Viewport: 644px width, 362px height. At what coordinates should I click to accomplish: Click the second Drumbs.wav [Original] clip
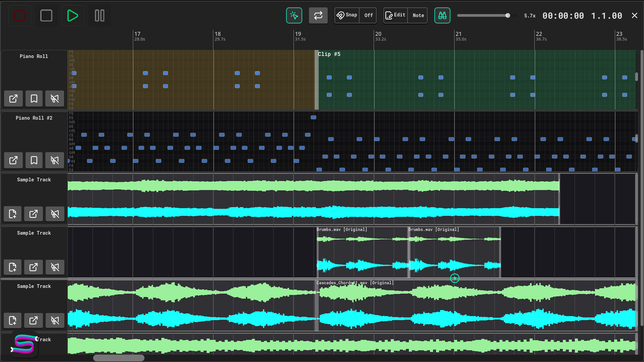(454, 252)
